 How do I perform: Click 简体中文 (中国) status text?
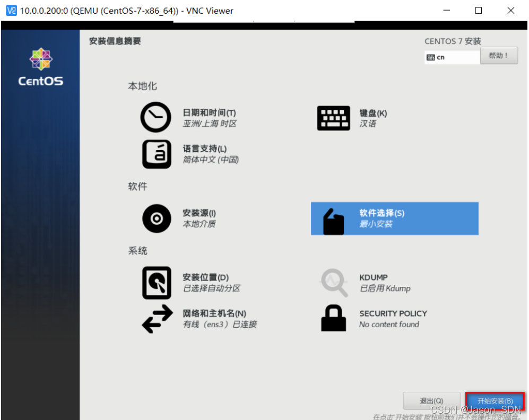[211, 160]
